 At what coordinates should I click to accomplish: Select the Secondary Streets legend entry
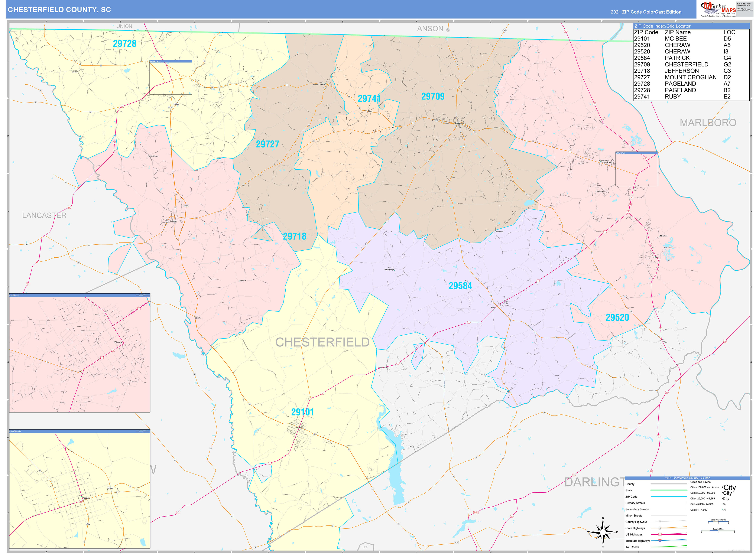[x=656, y=509]
